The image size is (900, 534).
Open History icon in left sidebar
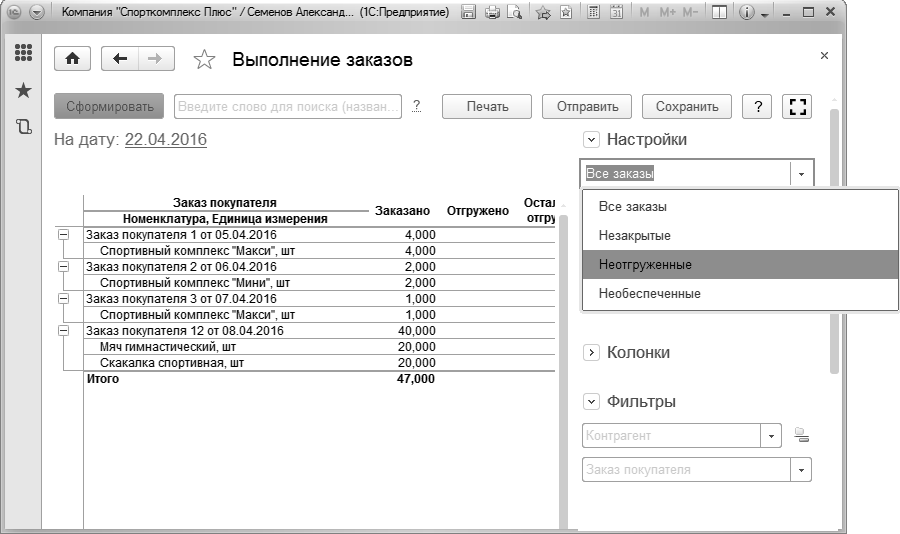tap(23, 127)
